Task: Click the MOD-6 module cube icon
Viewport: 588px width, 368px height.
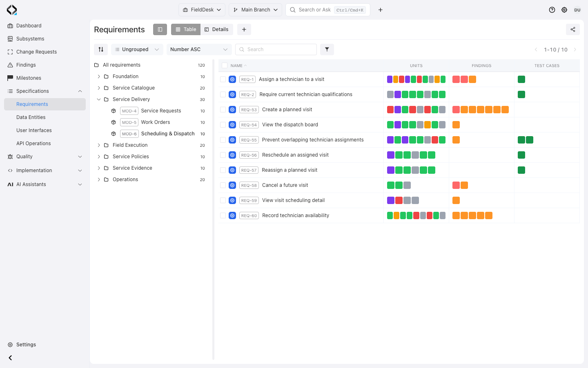Action: pos(114,134)
